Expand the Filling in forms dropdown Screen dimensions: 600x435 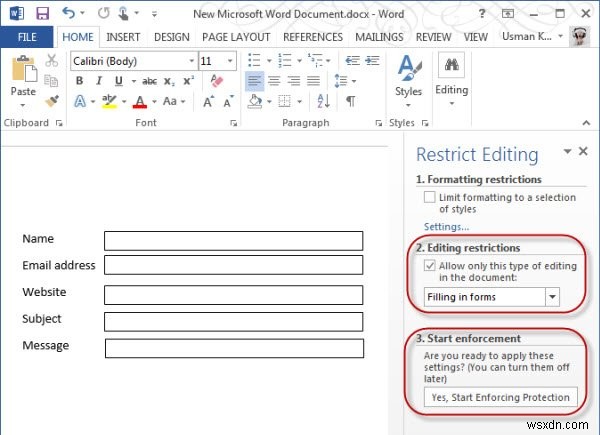[x=552, y=297]
